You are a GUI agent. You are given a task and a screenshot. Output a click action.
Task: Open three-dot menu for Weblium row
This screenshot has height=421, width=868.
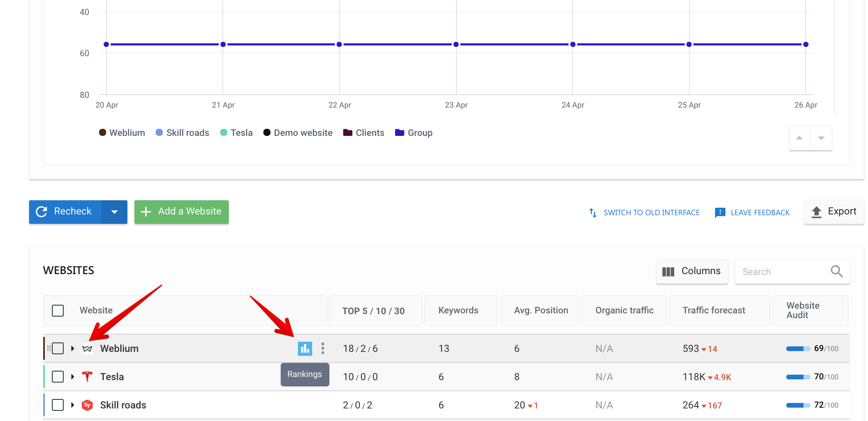323,348
